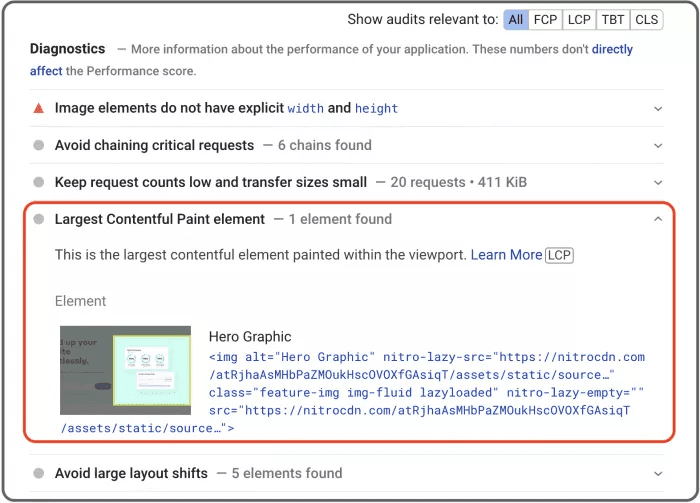The height and width of the screenshot is (503, 700).
Task: Click the gray circle beside Keep request counts low
Action: coord(38,182)
